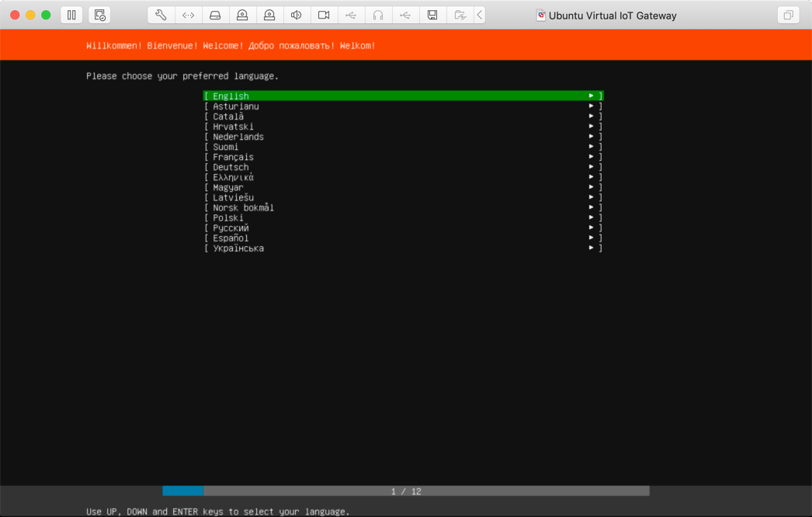This screenshot has height=517, width=812.
Task: Click the 1 / 12 installer progress bar
Action: click(406, 491)
